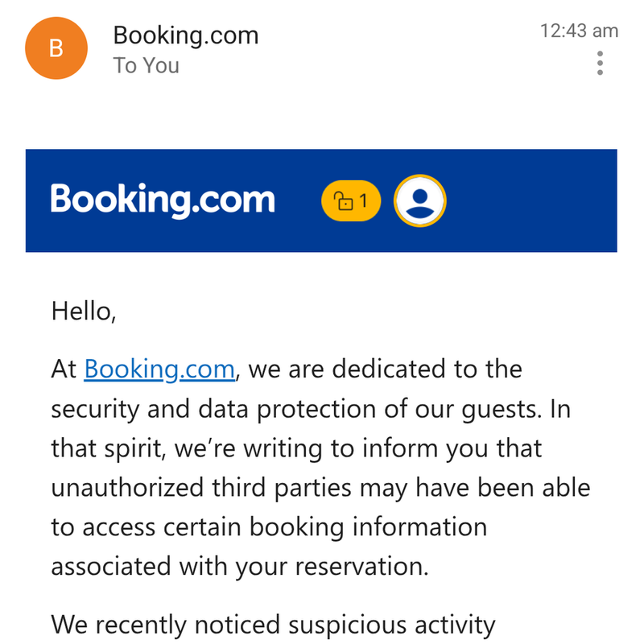Screen dimensions: 644x644
Task: Click the phrase "unauthorized third parties"
Action: click(201, 488)
